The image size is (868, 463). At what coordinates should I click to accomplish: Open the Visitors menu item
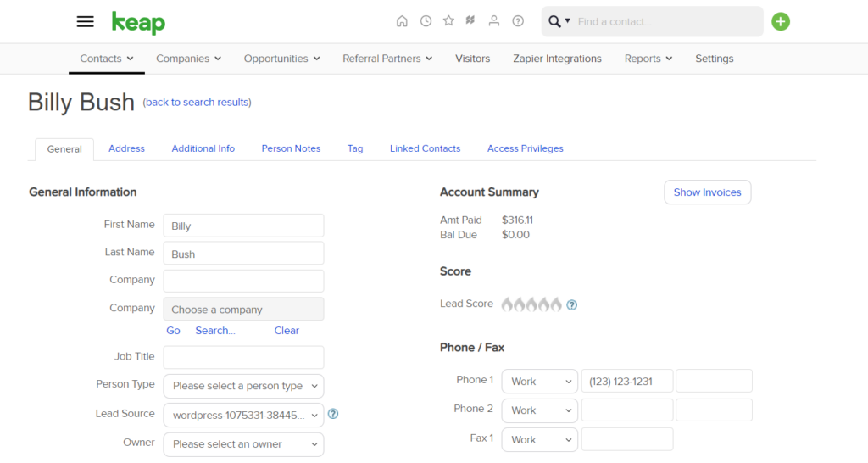473,59
